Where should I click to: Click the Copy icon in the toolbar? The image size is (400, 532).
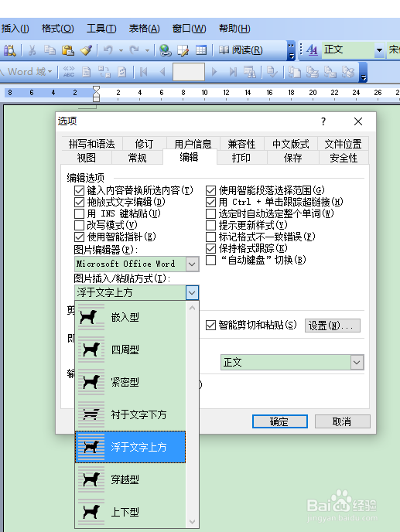coord(50,50)
